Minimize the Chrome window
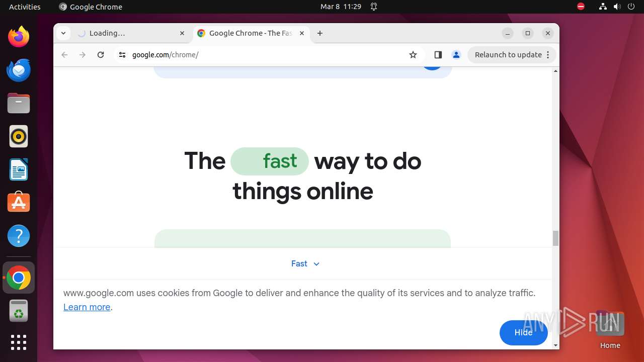The width and height of the screenshot is (644, 362). (x=508, y=33)
